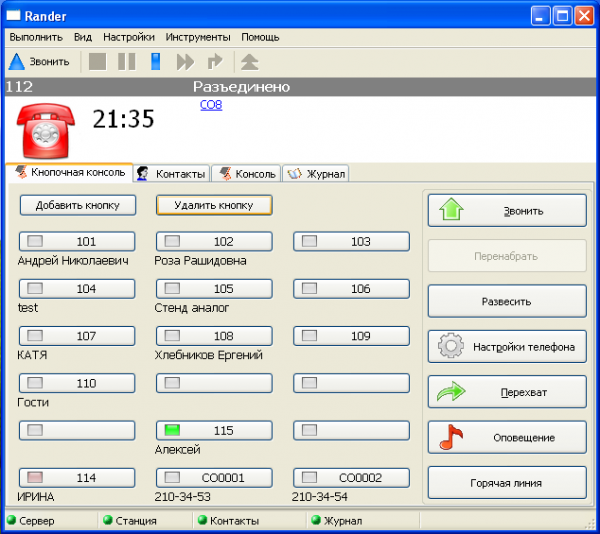
Task: Toggle line button 101 for Андрей Николаевич
Action: tap(77, 242)
